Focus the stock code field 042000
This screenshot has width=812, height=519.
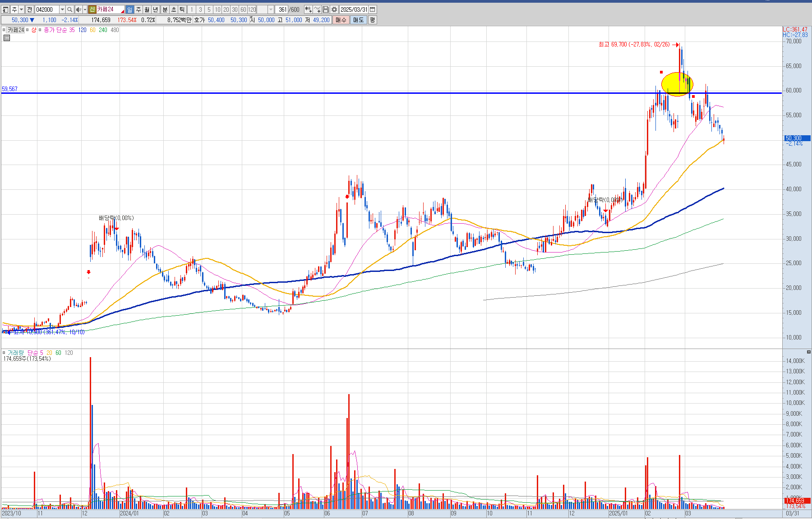(47, 9)
